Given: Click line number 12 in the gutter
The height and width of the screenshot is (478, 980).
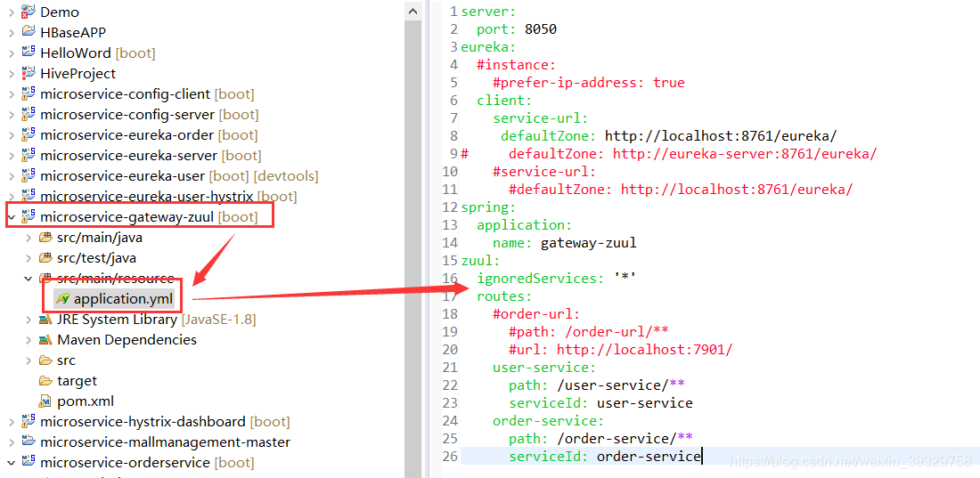Looking at the screenshot, I should (x=452, y=207).
